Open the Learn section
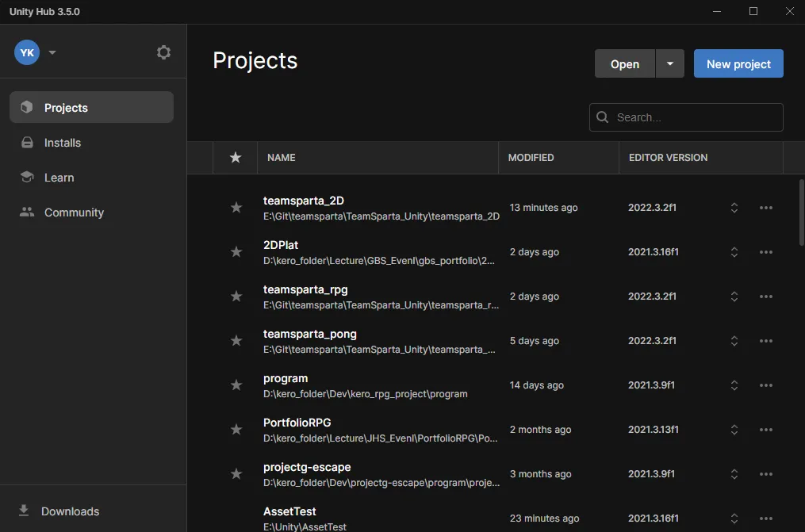 pyautogui.click(x=91, y=178)
